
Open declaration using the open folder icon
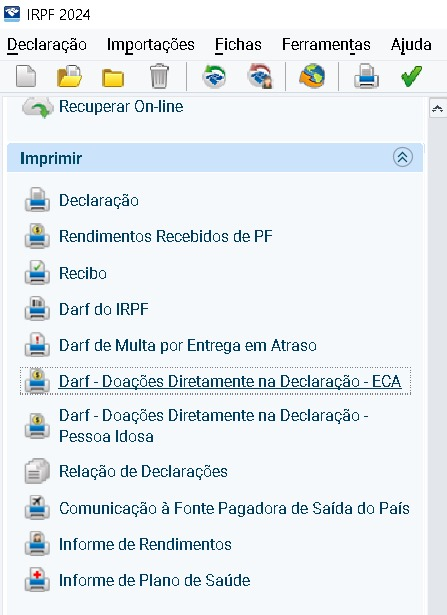(69, 76)
